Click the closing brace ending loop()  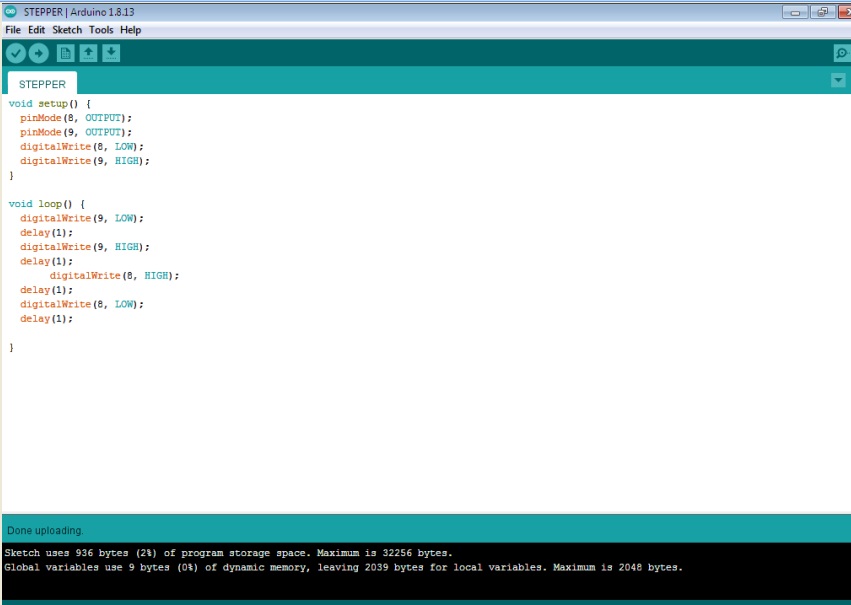pyautogui.click(x=11, y=348)
